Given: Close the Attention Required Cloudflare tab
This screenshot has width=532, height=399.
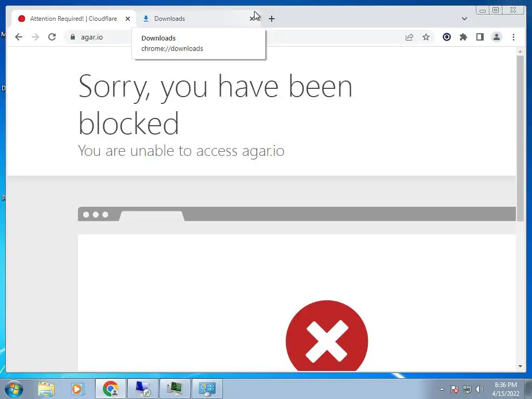Looking at the screenshot, I should pyautogui.click(x=128, y=19).
